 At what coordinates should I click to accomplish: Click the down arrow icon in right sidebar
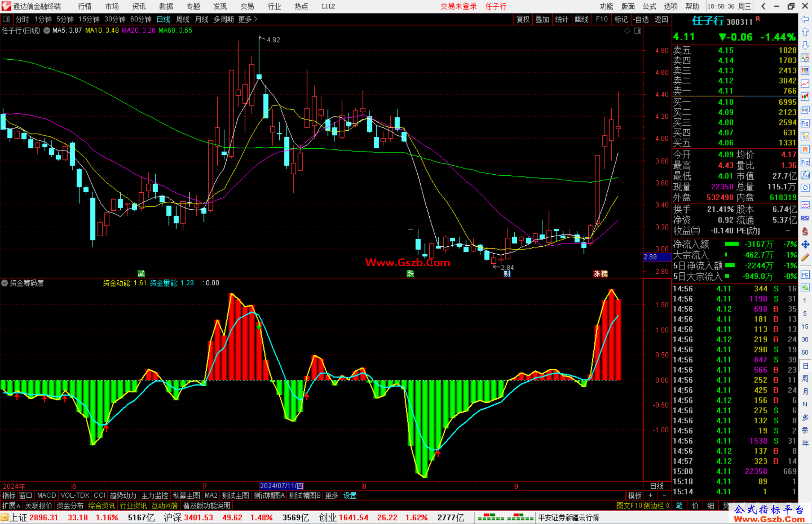click(x=805, y=45)
